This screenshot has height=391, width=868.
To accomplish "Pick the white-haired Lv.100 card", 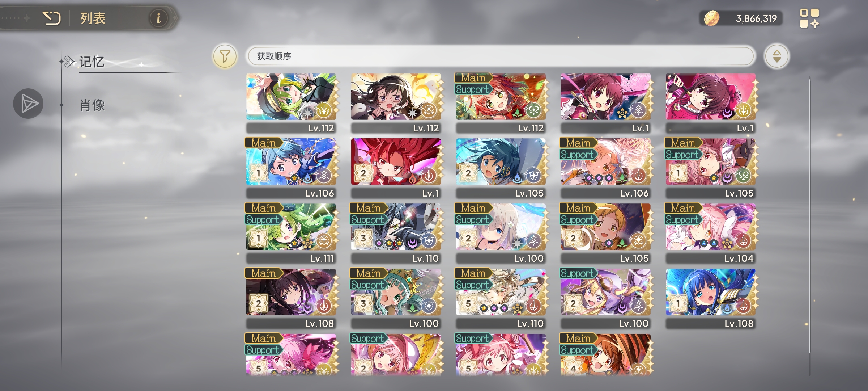I will [x=501, y=234].
